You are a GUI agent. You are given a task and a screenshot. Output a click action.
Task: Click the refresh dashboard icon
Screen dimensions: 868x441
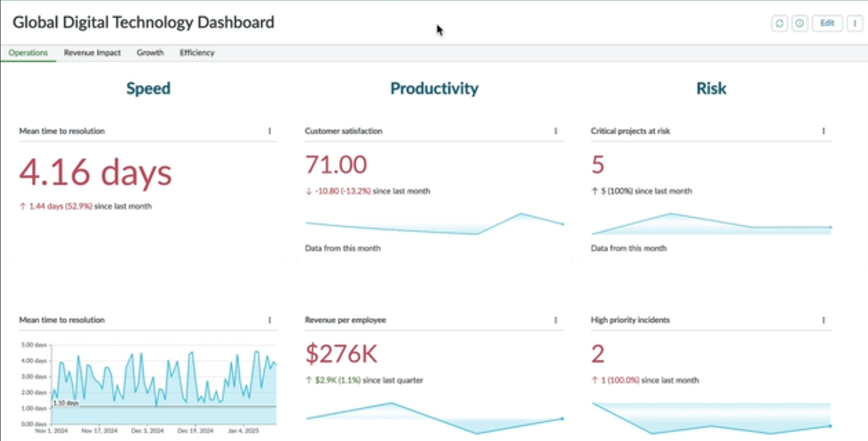click(x=780, y=23)
